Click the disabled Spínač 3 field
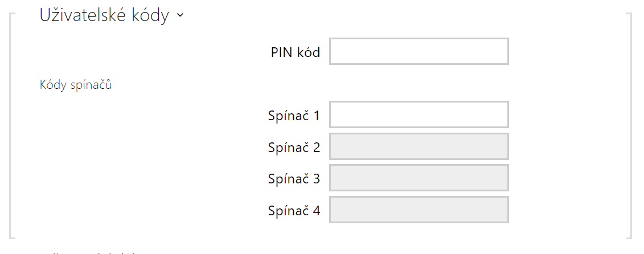Screen dimensions: 644x254 (x=419, y=178)
